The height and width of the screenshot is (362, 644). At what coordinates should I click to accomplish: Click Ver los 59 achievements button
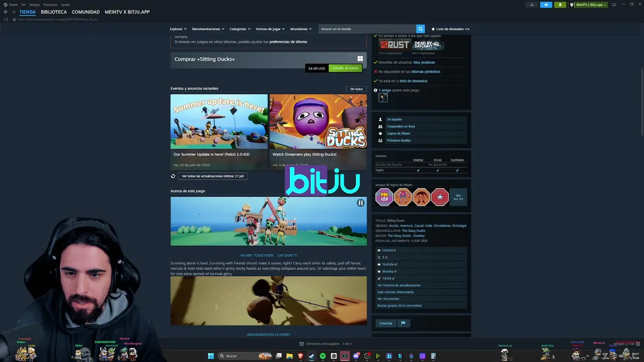(x=458, y=197)
